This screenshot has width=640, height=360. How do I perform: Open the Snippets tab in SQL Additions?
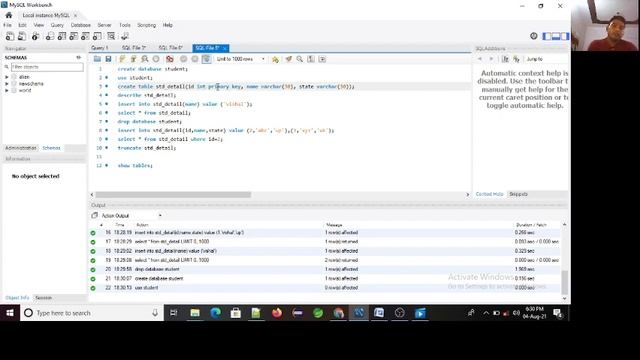(x=518, y=194)
